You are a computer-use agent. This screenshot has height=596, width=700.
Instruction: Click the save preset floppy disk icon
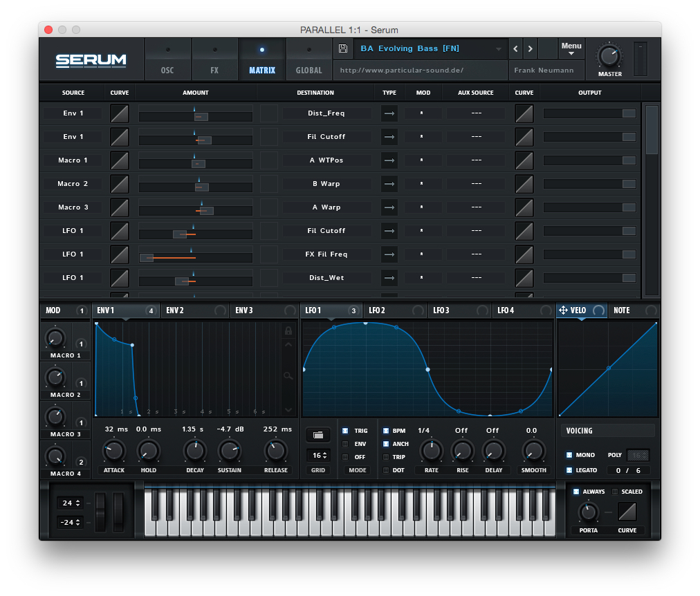(x=343, y=48)
